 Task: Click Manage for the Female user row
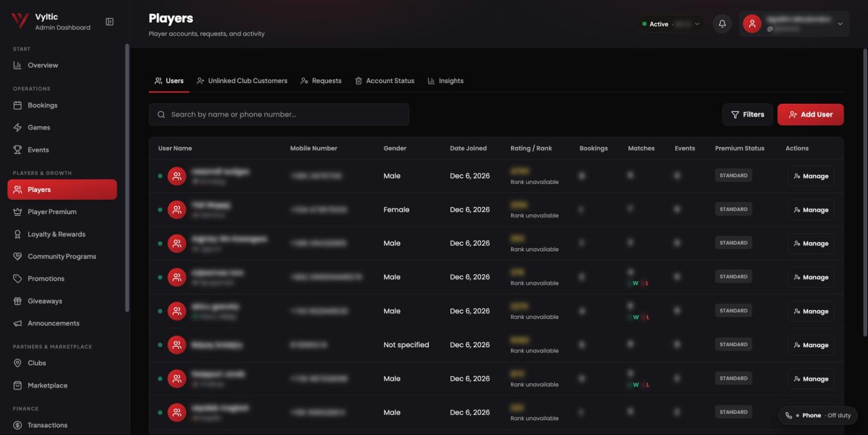pos(811,210)
